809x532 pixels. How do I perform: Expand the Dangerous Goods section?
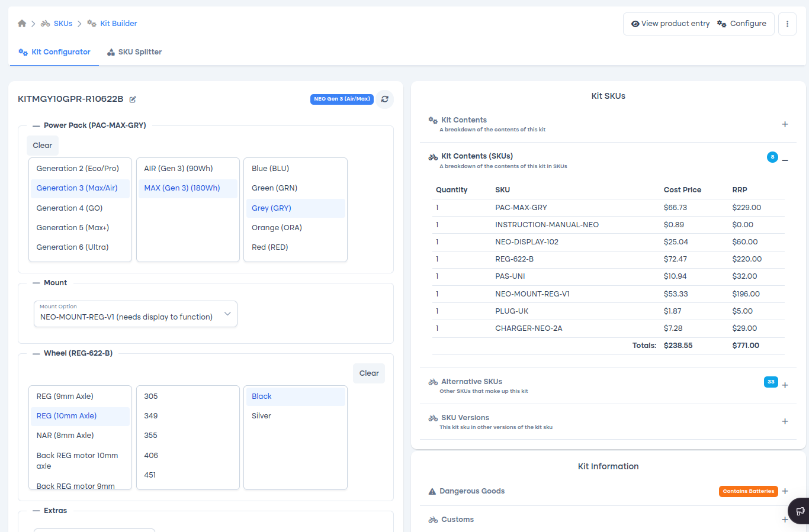point(785,491)
